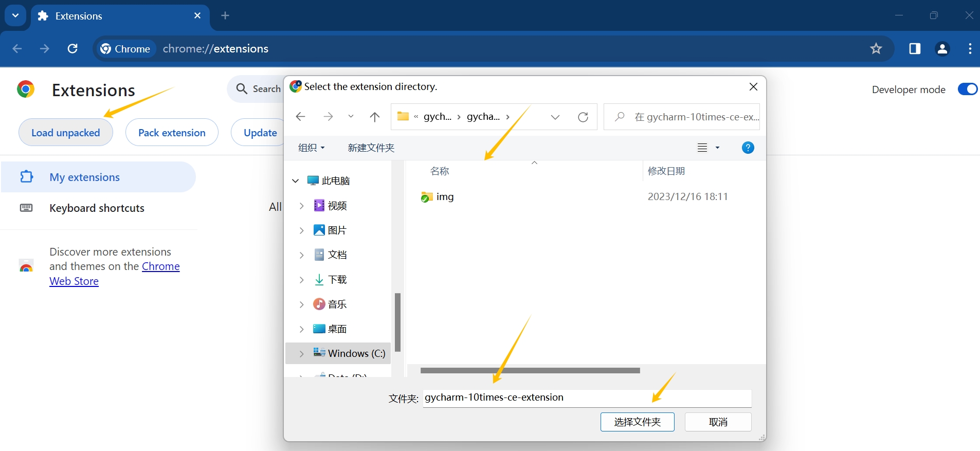Click the file list horizontal scrollbar

(530, 370)
